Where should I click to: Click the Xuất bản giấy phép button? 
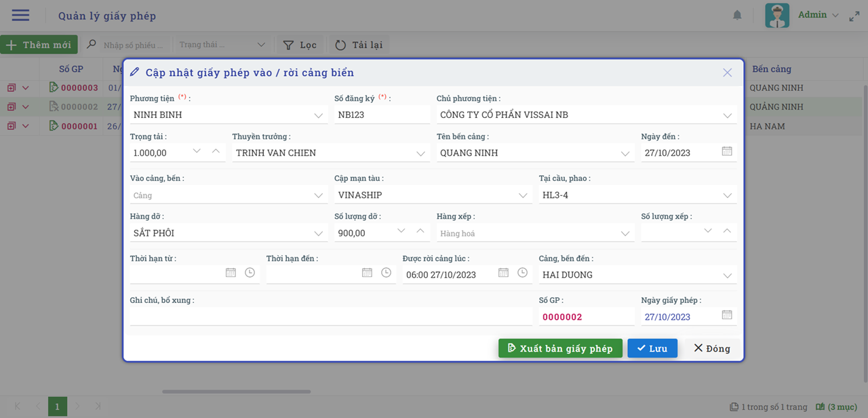(560, 348)
